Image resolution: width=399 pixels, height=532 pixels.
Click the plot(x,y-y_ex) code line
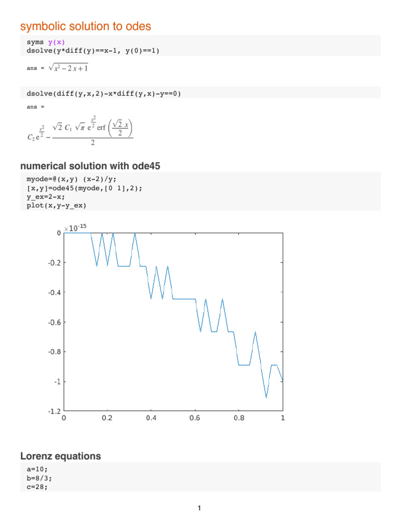point(57,205)
